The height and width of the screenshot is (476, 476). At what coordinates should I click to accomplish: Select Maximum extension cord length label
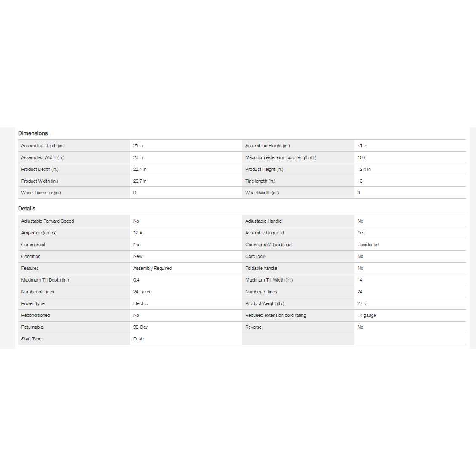pos(280,157)
